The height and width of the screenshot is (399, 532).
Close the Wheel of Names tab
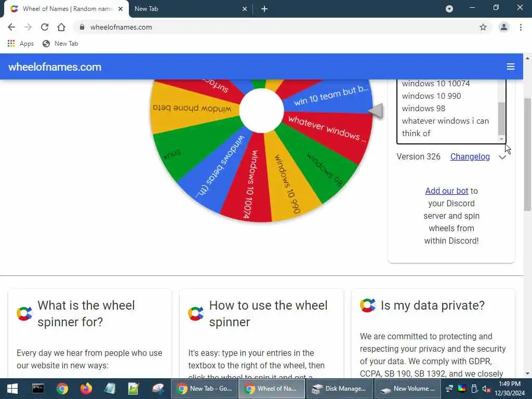[121, 9]
